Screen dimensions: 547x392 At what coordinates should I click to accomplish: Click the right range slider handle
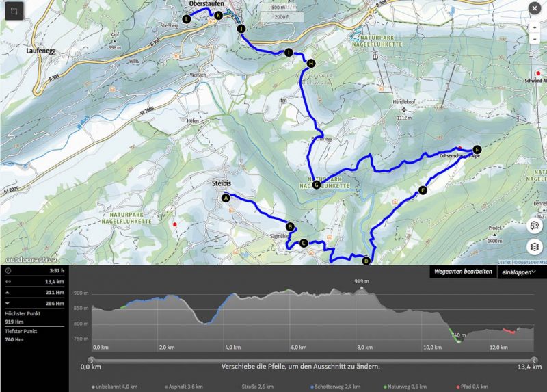click(x=534, y=360)
